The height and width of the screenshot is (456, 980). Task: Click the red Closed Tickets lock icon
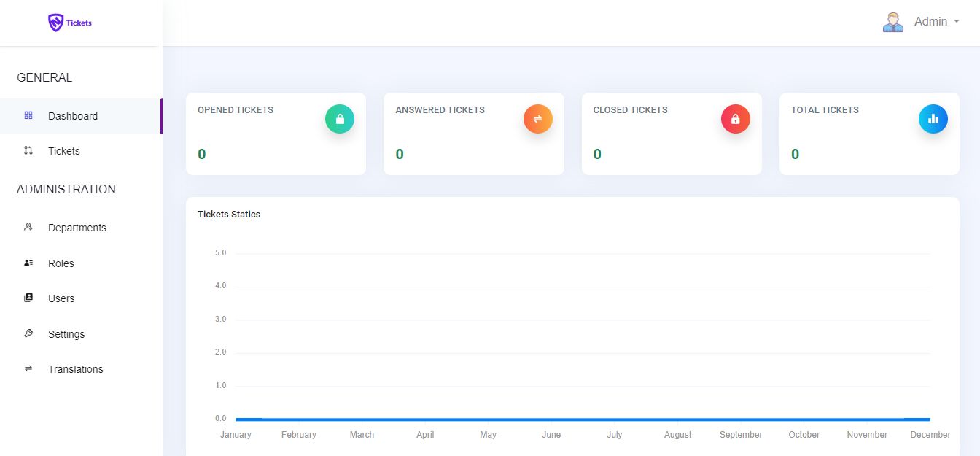coord(735,119)
